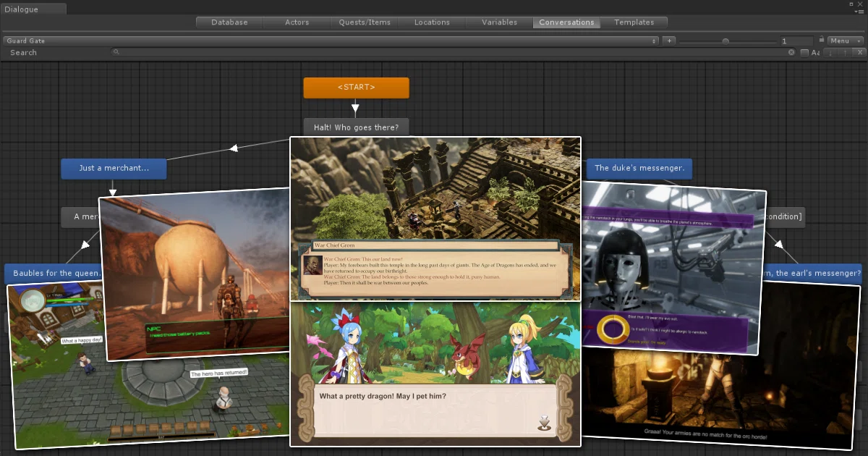Clear the search field with x icon
The height and width of the screenshot is (456, 868).
click(x=791, y=52)
